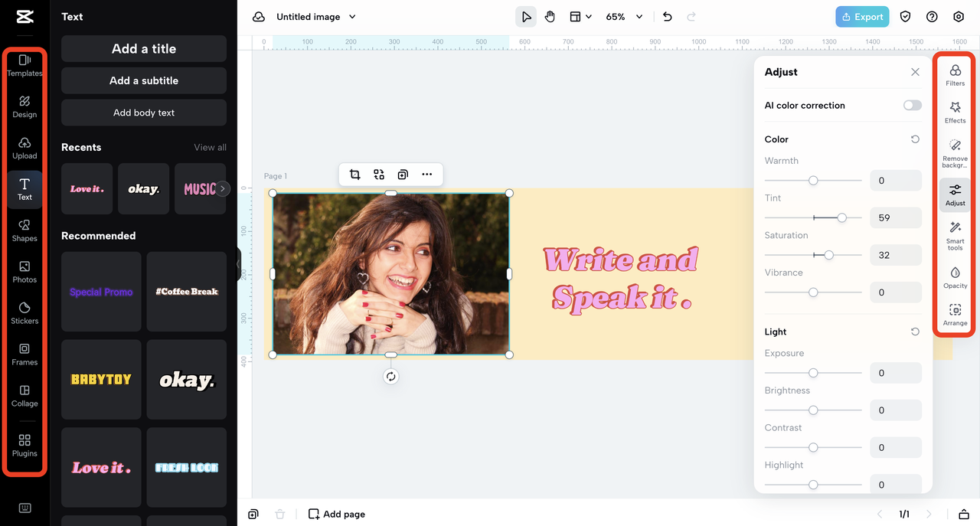Click the Undo arrow

click(x=667, y=17)
